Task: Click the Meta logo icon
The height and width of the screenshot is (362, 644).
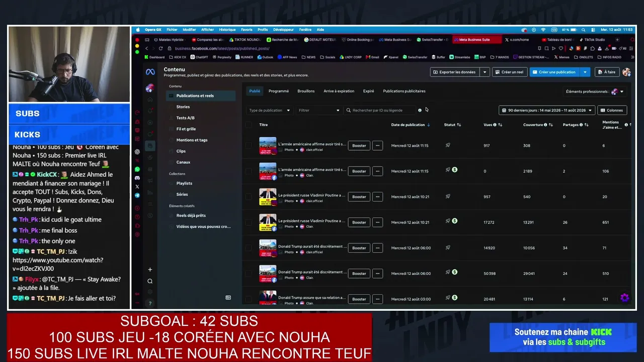Action: tap(150, 72)
